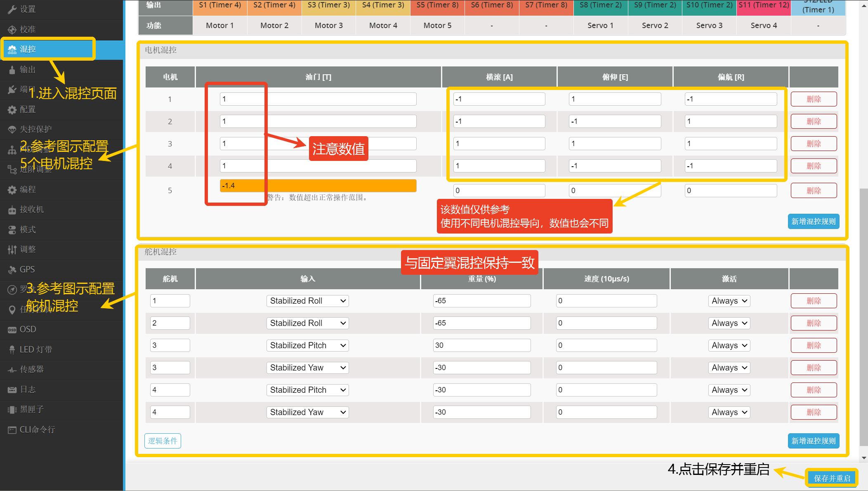Open the 传感器 sensors tab
The image size is (868, 491).
tap(31, 370)
